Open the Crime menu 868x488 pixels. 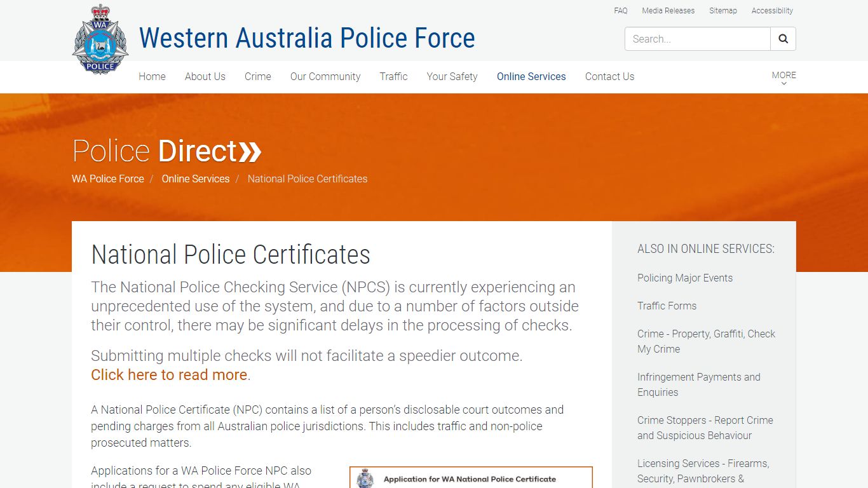[x=257, y=76]
